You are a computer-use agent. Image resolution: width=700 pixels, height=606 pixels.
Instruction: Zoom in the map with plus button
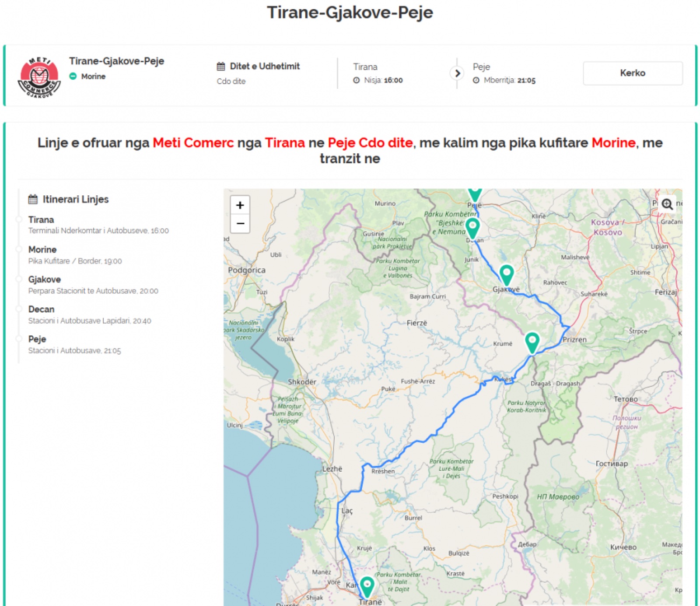click(240, 205)
